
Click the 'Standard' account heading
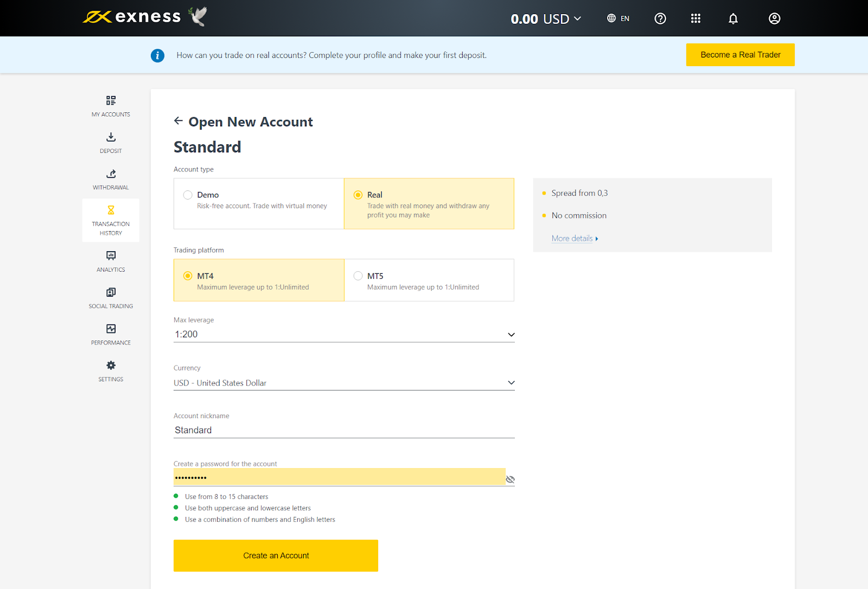(207, 147)
